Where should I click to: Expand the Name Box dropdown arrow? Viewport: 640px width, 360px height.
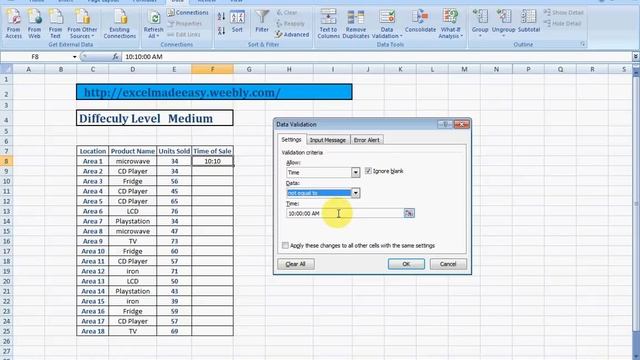point(74,57)
